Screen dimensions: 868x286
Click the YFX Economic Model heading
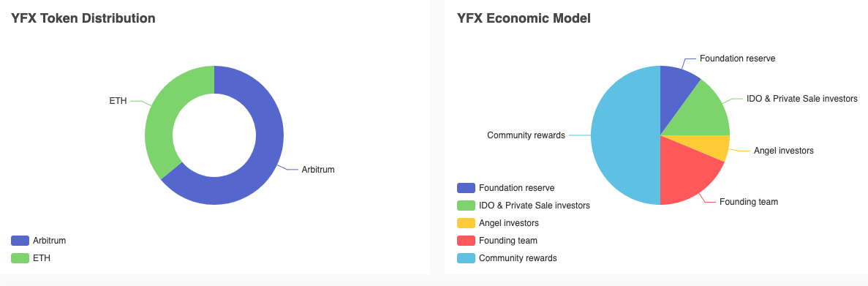coord(524,18)
